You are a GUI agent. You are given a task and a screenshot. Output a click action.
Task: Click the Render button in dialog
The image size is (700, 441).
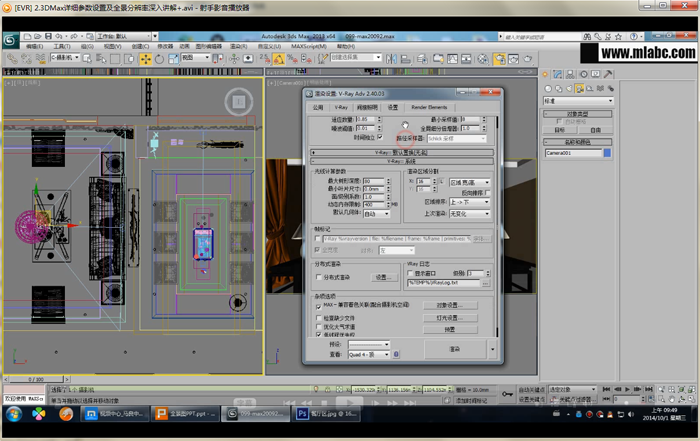[454, 349]
